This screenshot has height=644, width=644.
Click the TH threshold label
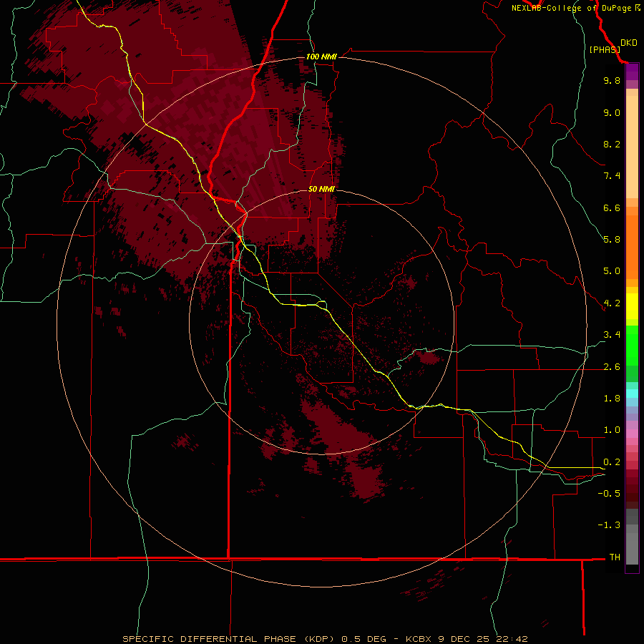[615, 557]
